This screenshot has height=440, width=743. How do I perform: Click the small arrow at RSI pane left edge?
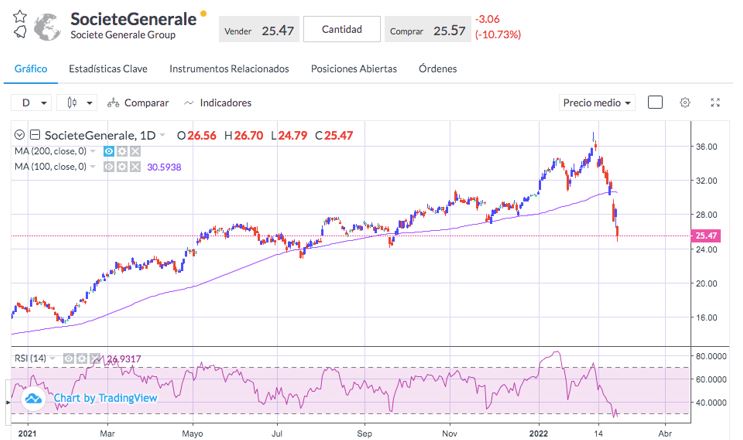click(x=7, y=403)
